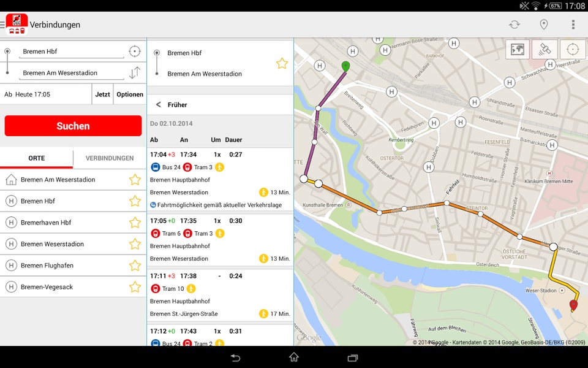Image resolution: width=588 pixels, height=368 pixels.
Task: Switch the map to satellite view
Action: (x=545, y=49)
